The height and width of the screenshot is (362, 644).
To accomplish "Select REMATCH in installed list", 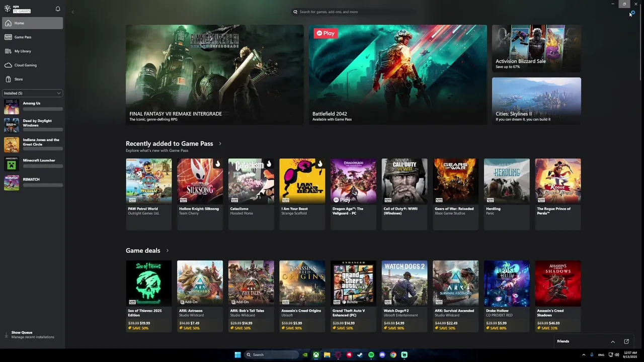I will pyautogui.click(x=33, y=183).
